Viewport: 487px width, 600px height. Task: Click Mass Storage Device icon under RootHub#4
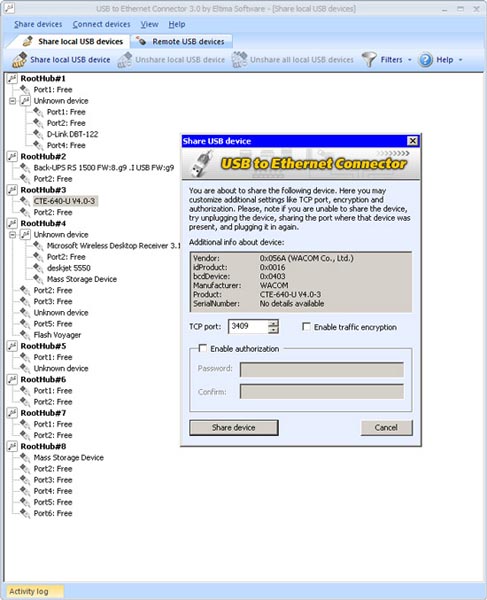coord(38,279)
